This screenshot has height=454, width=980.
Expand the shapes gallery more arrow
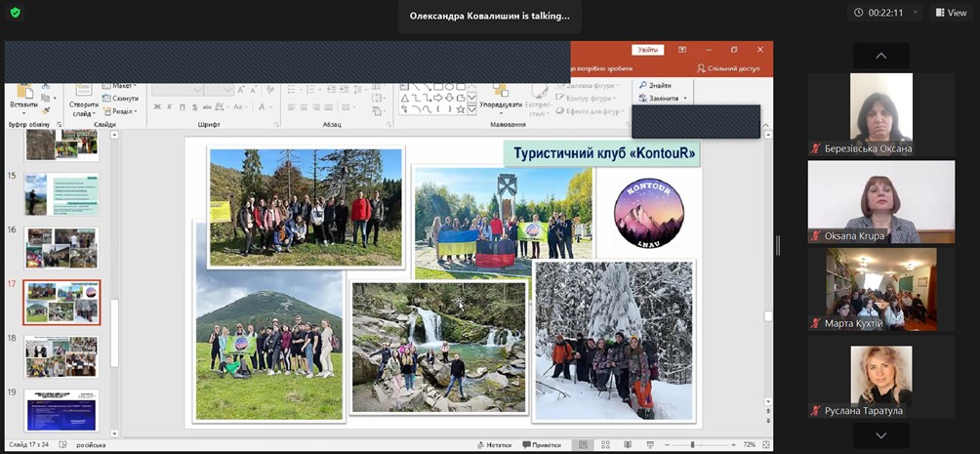tap(472, 110)
